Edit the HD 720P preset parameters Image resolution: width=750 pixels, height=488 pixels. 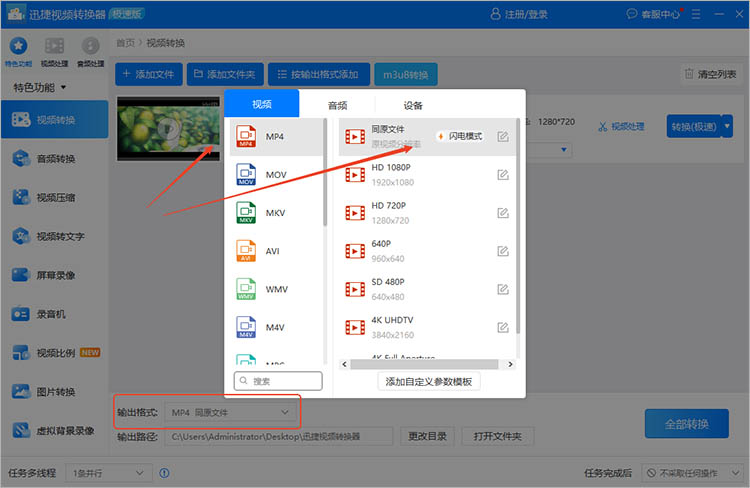coord(503,213)
